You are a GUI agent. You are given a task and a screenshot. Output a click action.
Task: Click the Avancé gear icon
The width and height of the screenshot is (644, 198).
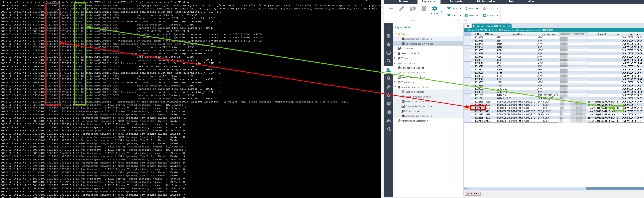pos(435,9)
